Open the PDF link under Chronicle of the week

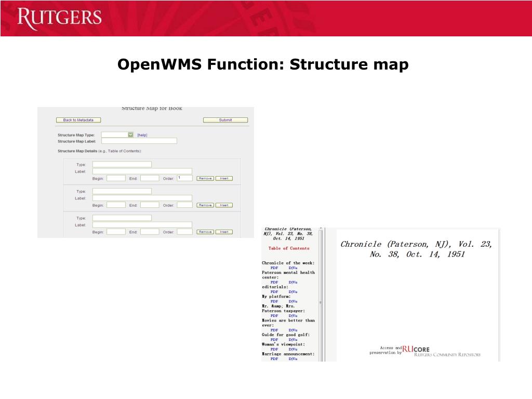click(x=274, y=268)
